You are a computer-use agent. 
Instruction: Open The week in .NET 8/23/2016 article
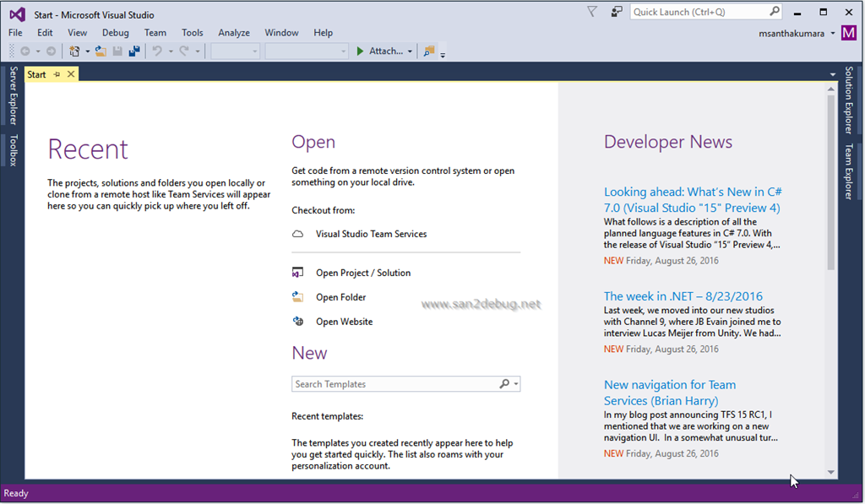pos(683,296)
